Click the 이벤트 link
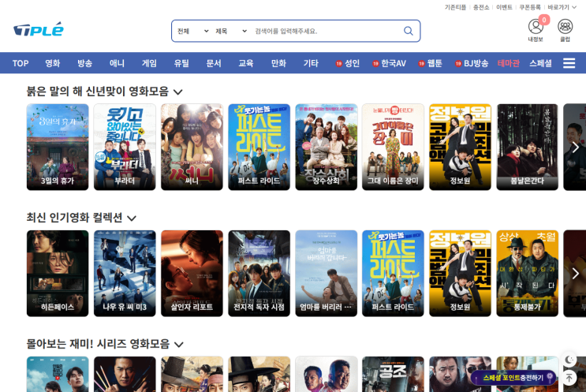 pyautogui.click(x=504, y=7)
